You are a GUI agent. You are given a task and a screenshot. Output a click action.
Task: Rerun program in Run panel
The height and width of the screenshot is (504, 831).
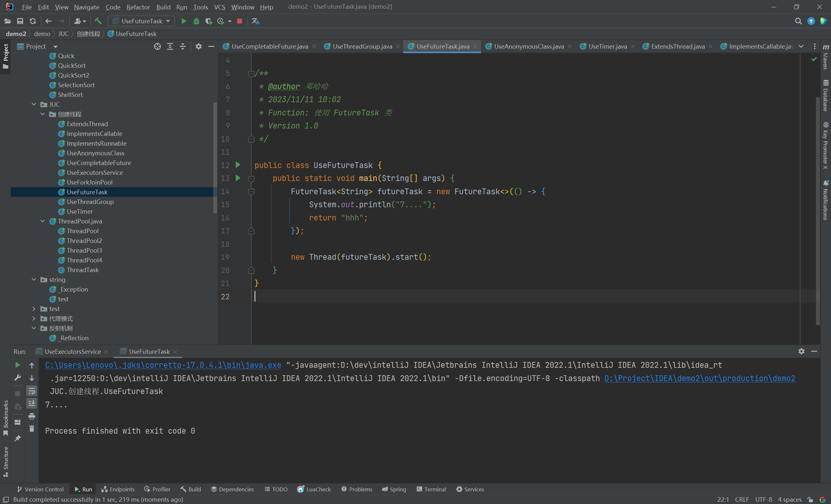click(x=18, y=365)
